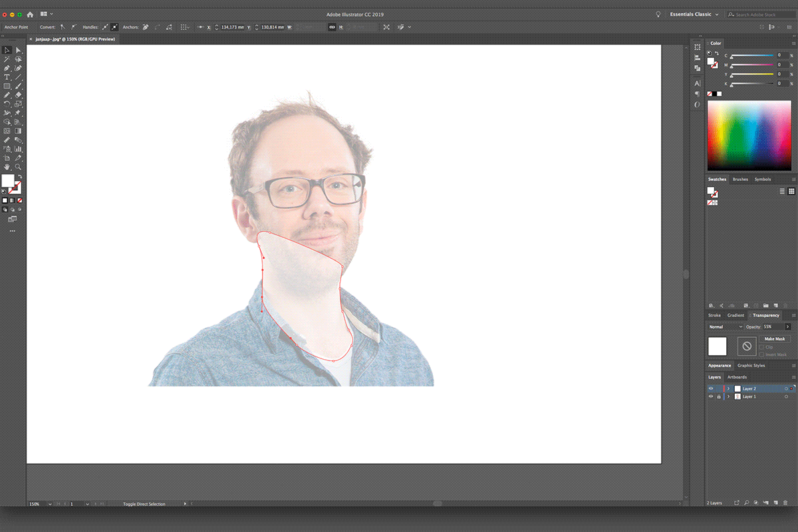The width and height of the screenshot is (798, 532).
Task: Select the Selection tool arrow
Action: [x=7, y=50]
